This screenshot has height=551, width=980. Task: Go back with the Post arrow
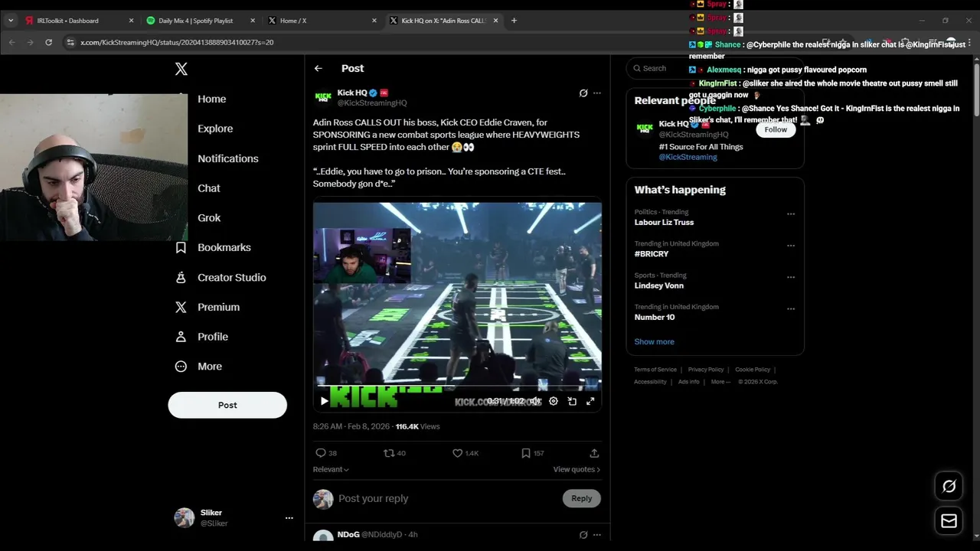click(318, 68)
